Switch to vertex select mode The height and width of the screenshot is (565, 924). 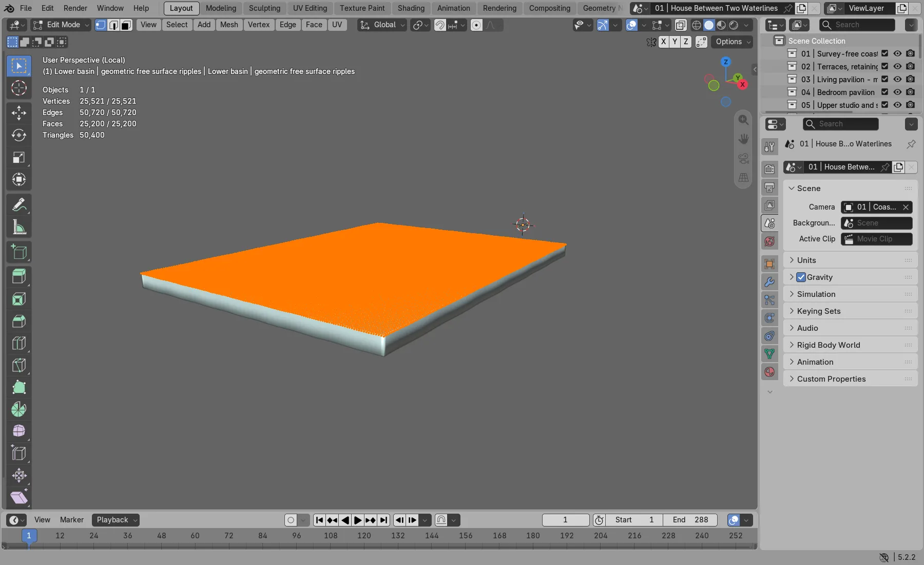101,25
